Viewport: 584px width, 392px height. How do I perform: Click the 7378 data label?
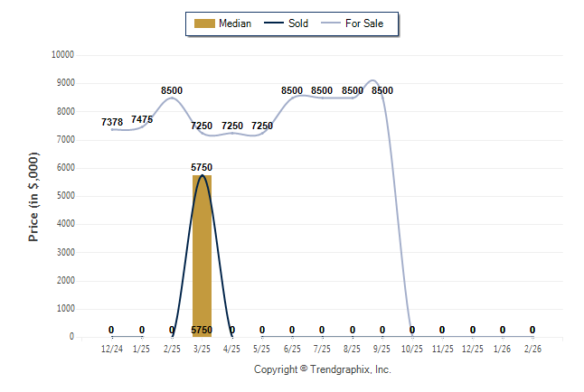(x=112, y=121)
